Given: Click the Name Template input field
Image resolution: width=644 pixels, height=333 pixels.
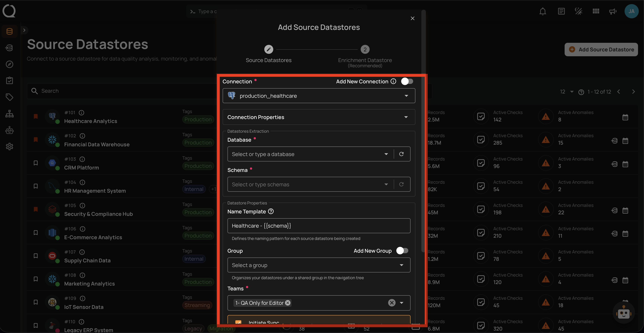Looking at the screenshot, I should (x=319, y=226).
